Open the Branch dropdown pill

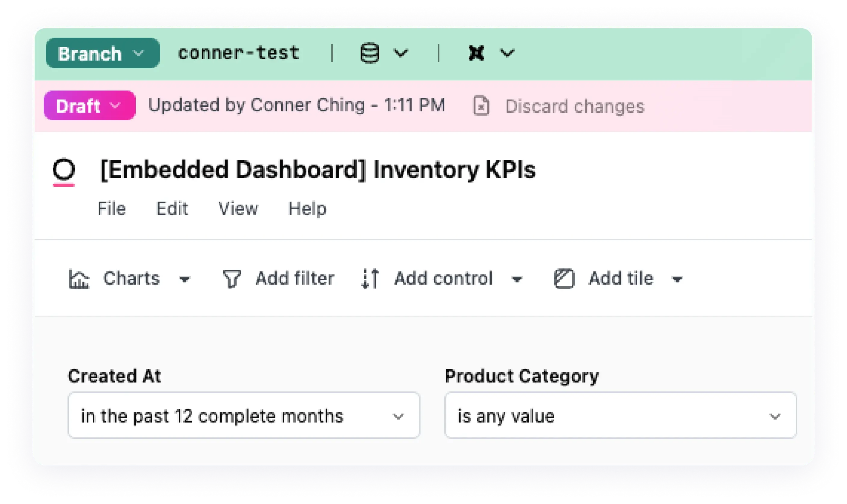(x=103, y=53)
